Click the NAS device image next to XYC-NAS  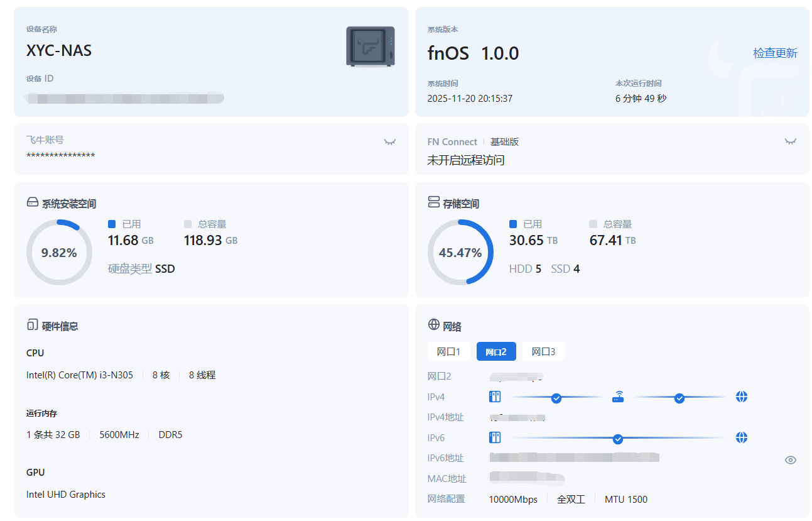click(x=371, y=47)
